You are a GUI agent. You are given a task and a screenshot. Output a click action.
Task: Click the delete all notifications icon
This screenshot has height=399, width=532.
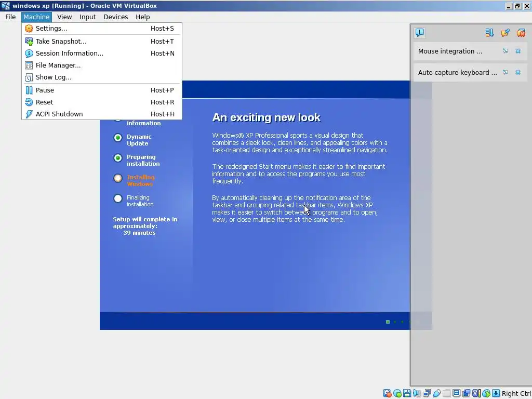(521, 33)
